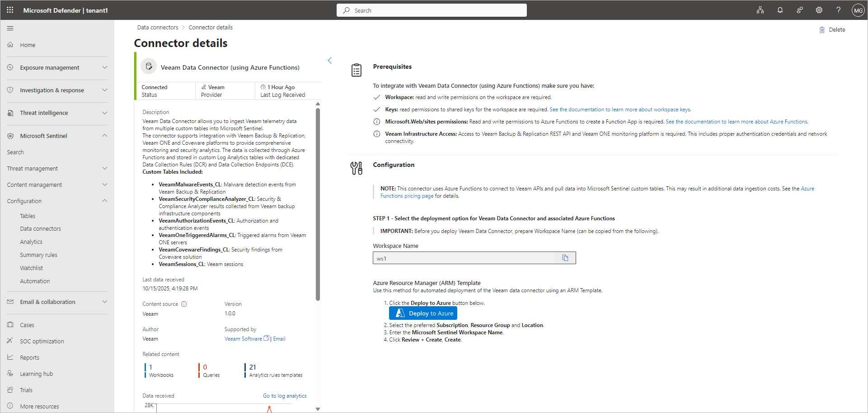The image size is (868, 413).
Task: Click the scroll up arrow in details pane
Action: pyautogui.click(x=318, y=104)
